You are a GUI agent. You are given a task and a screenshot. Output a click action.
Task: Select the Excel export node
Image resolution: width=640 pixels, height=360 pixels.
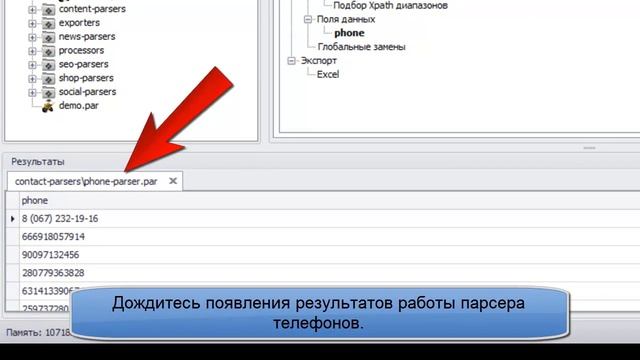328,75
